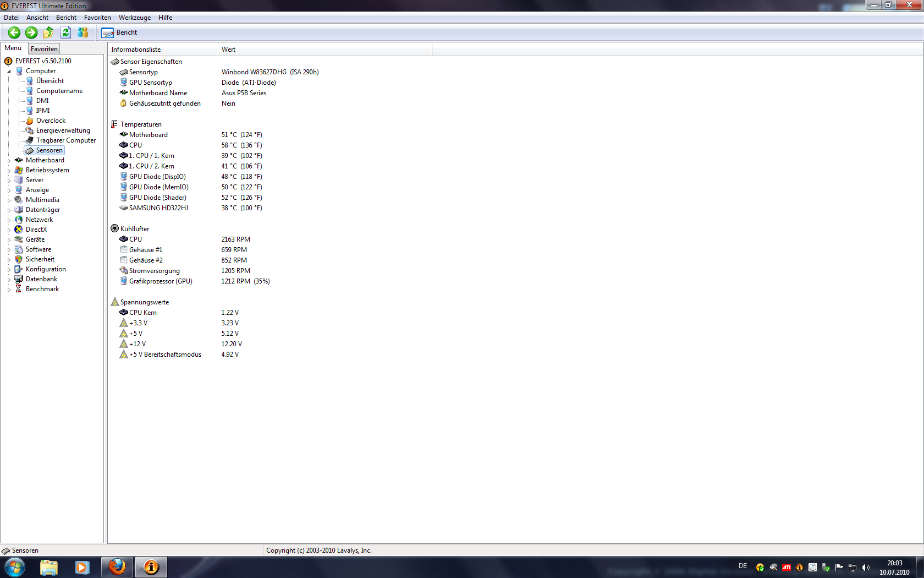Click the Energieverwaltung icon in the tree

point(30,130)
